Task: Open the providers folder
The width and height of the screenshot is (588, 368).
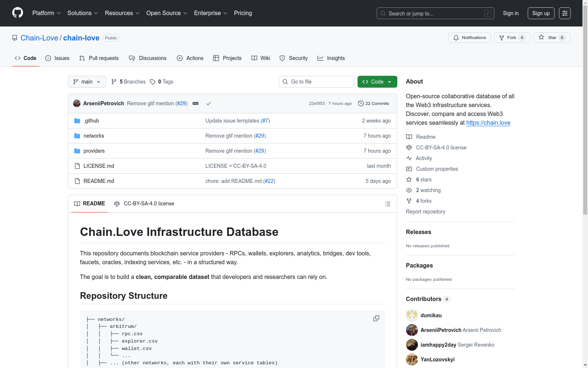Action: pyautogui.click(x=94, y=151)
